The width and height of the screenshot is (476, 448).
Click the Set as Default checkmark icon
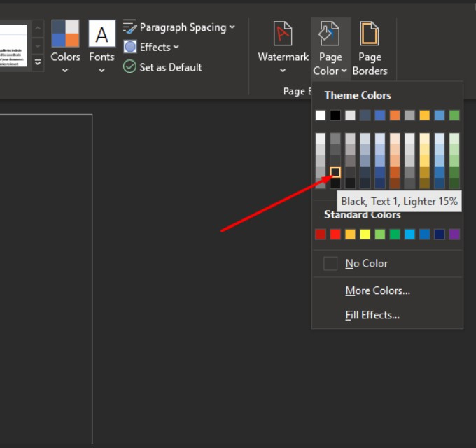130,67
